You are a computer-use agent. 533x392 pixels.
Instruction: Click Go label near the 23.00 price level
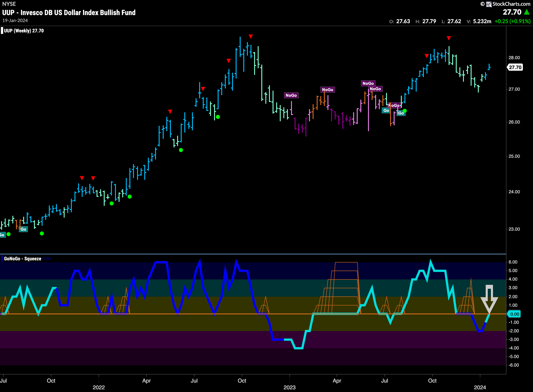23,229
